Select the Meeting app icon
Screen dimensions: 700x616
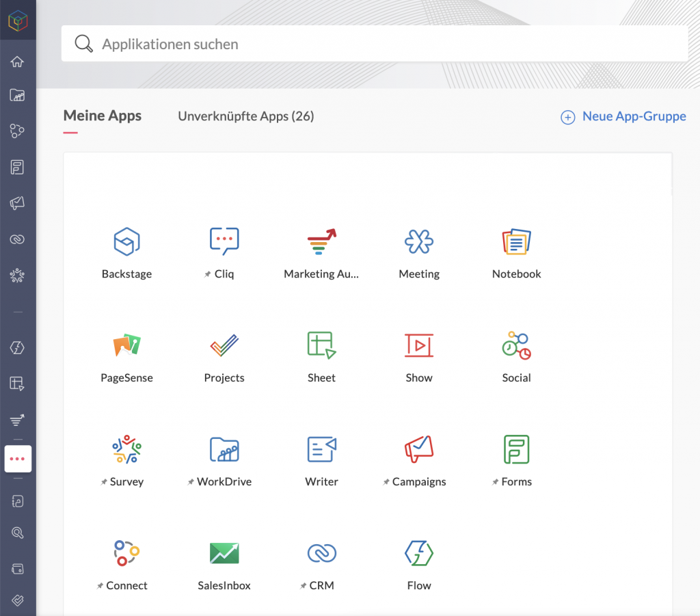pos(419,241)
